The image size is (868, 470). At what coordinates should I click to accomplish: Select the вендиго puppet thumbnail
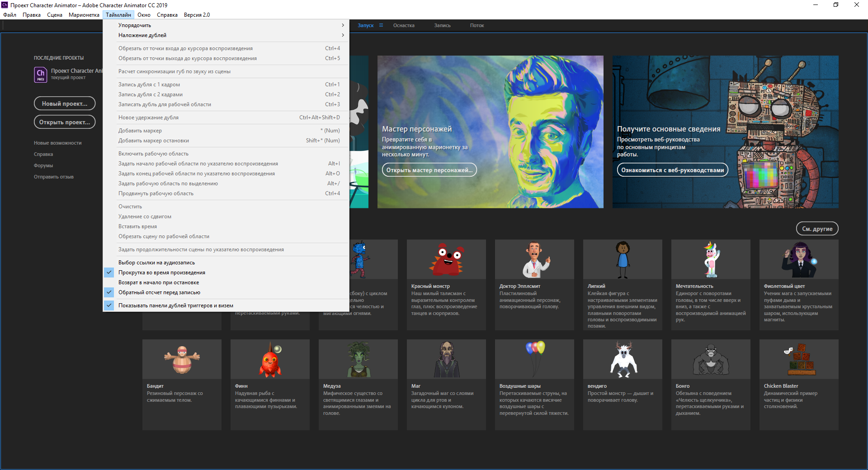click(x=623, y=359)
